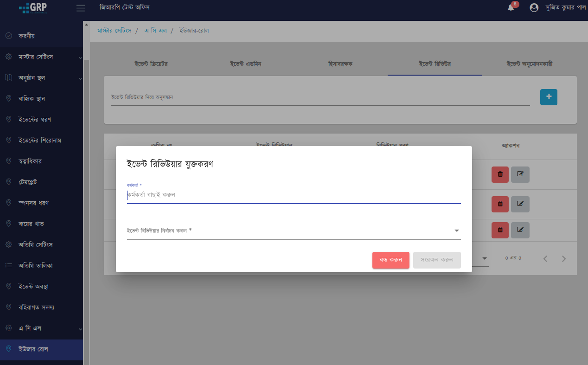Switch to ইভেন্ট ক্রিয়েটর tab
The height and width of the screenshot is (365, 588).
point(151,64)
